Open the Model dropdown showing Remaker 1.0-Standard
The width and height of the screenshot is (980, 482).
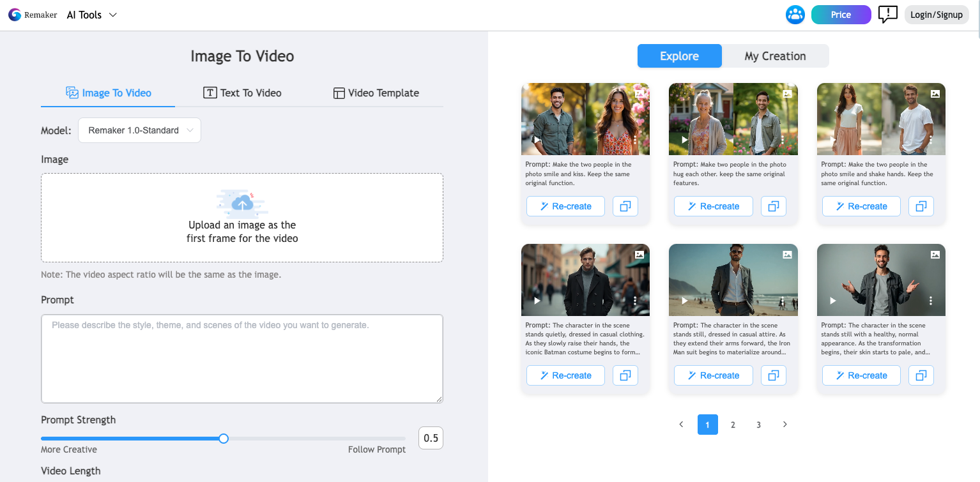point(139,130)
